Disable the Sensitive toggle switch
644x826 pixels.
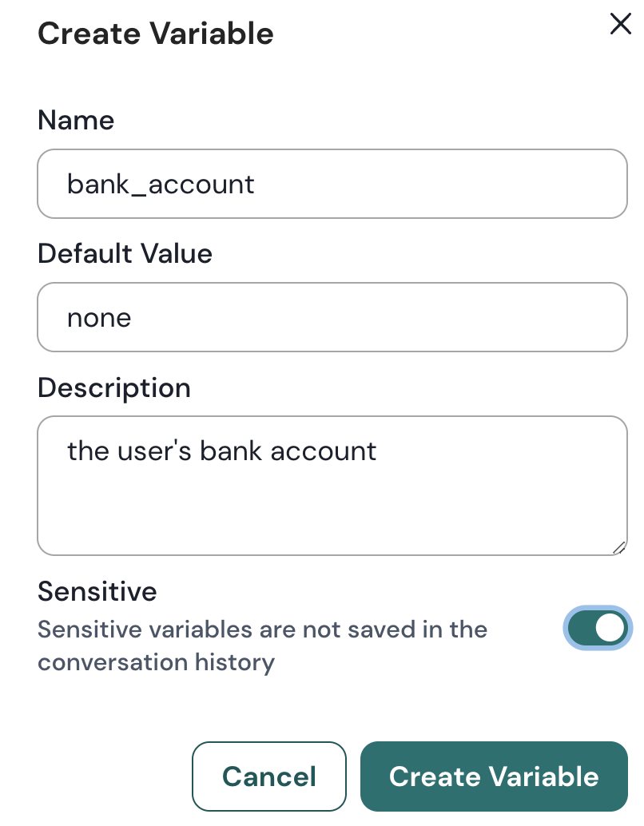[x=598, y=628]
